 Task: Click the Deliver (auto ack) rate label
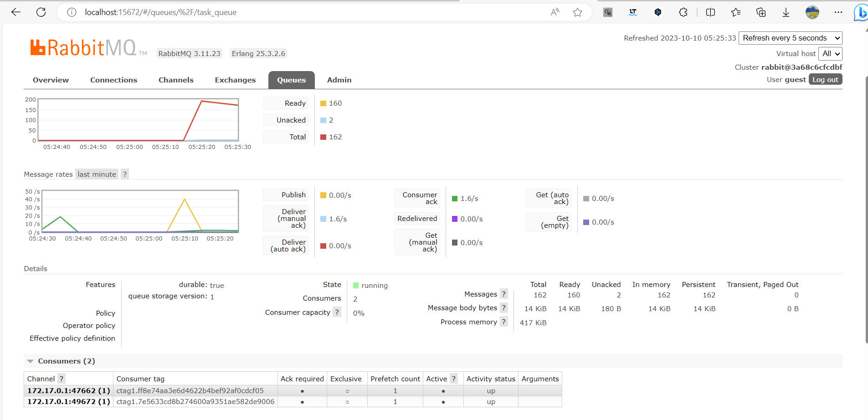point(286,245)
